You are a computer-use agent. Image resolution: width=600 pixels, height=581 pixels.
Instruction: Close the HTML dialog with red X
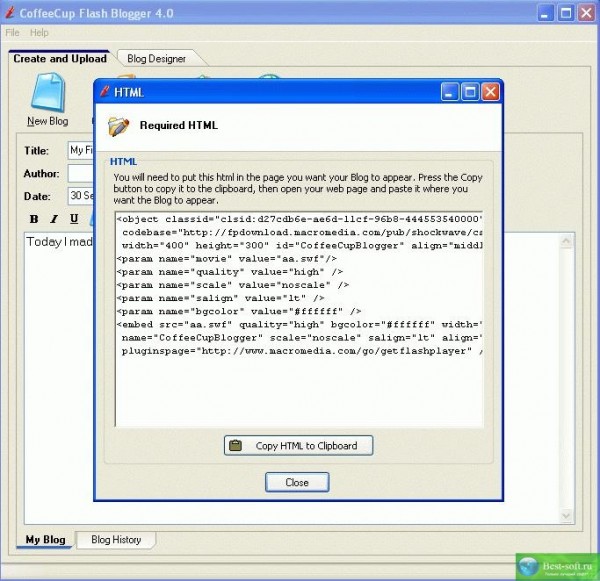point(490,92)
